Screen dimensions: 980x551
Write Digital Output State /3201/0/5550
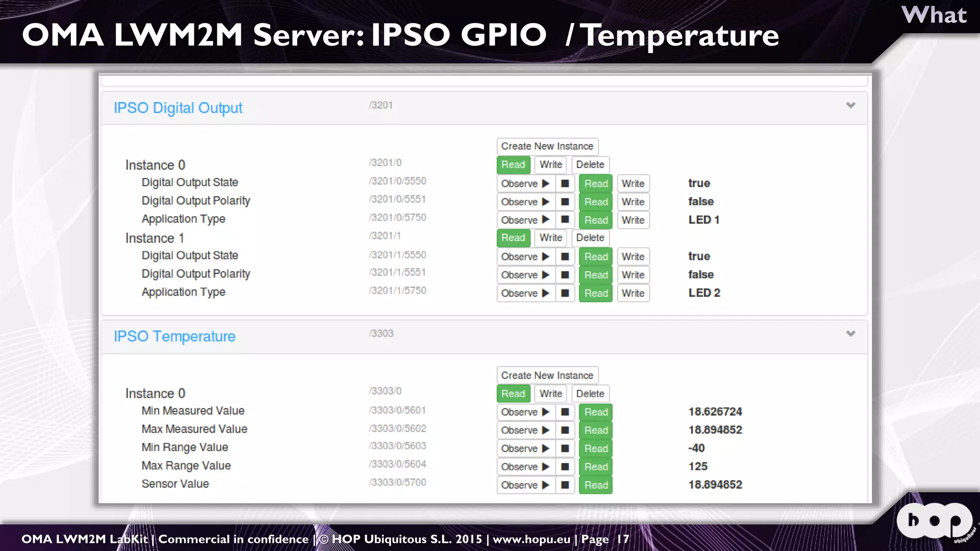[x=633, y=184]
